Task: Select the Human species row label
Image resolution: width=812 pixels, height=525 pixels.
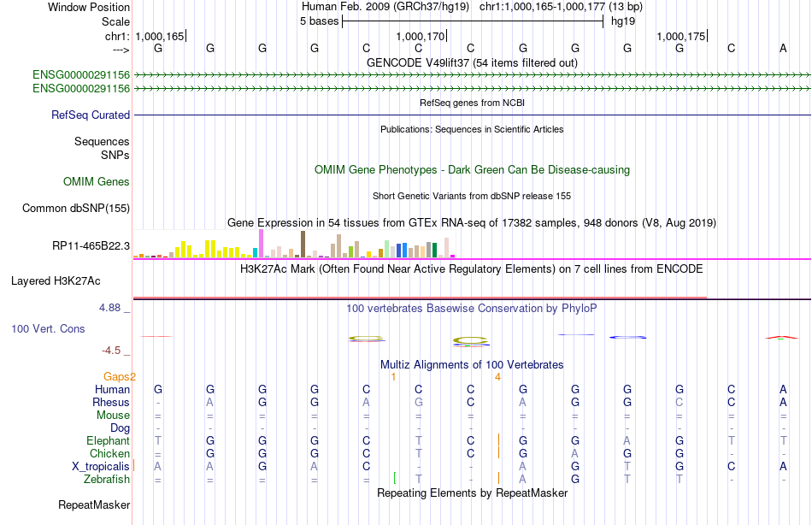Action: (x=112, y=389)
